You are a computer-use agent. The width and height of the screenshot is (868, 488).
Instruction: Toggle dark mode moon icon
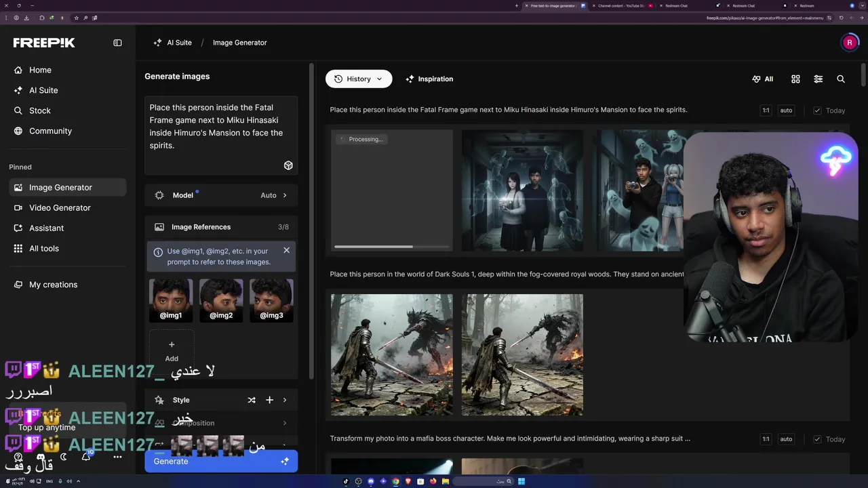click(x=64, y=457)
